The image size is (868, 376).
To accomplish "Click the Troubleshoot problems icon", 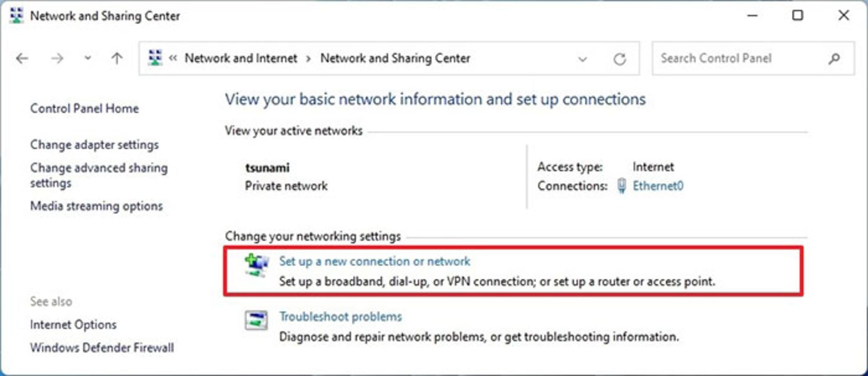I will 256,320.
